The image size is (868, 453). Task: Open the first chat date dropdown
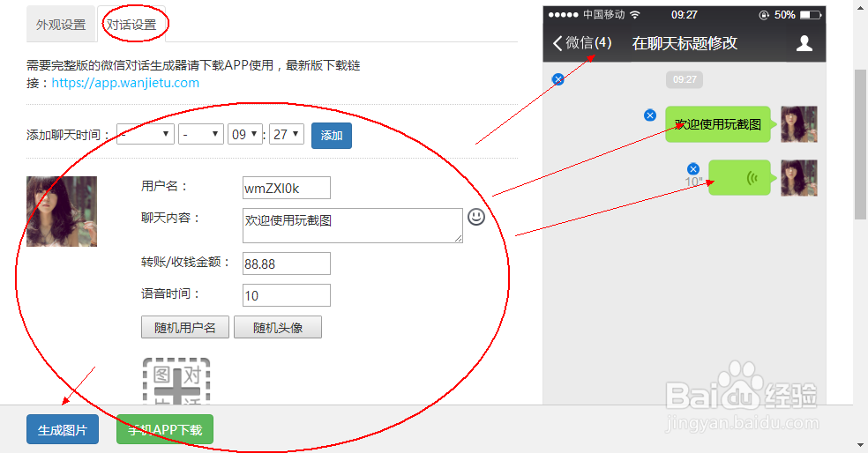[145, 135]
